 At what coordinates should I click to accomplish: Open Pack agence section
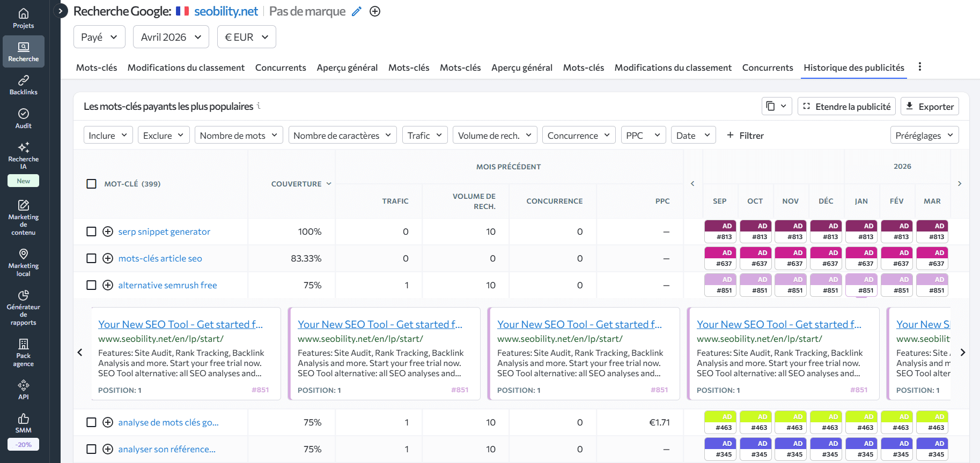pyautogui.click(x=23, y=353)
